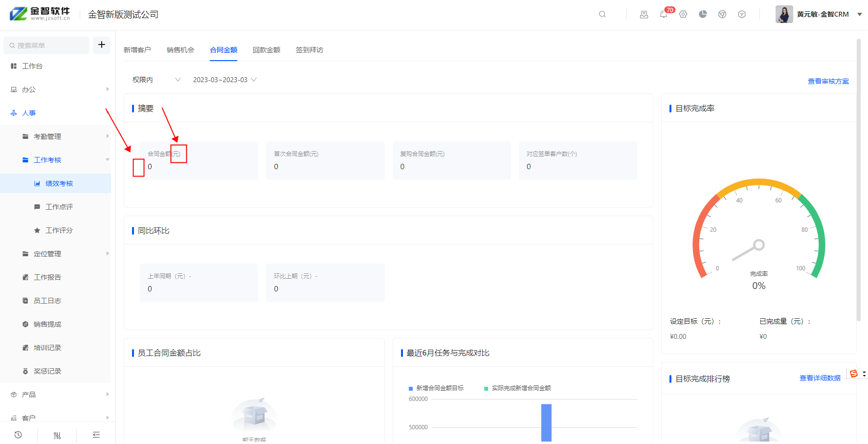Click the 查看详细数据 link
The height and width of the screenshot is (444, 868).
[820, 378]
